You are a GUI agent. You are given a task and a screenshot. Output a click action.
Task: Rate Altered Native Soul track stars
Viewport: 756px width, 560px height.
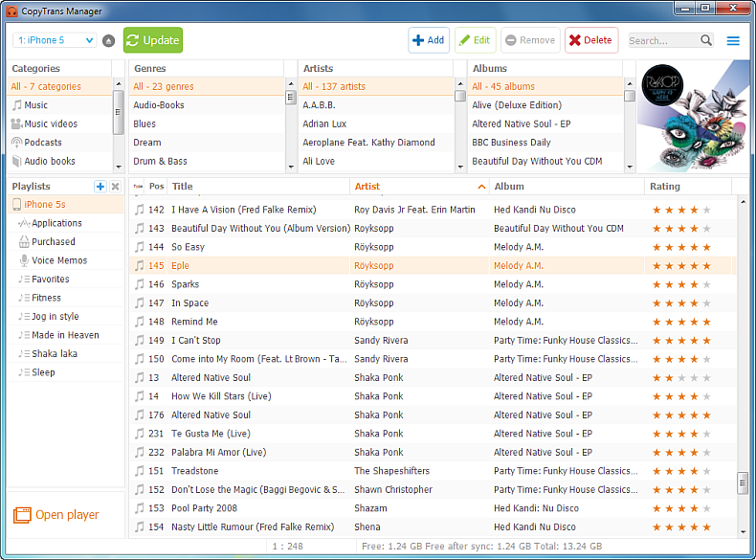click(680, 377)
